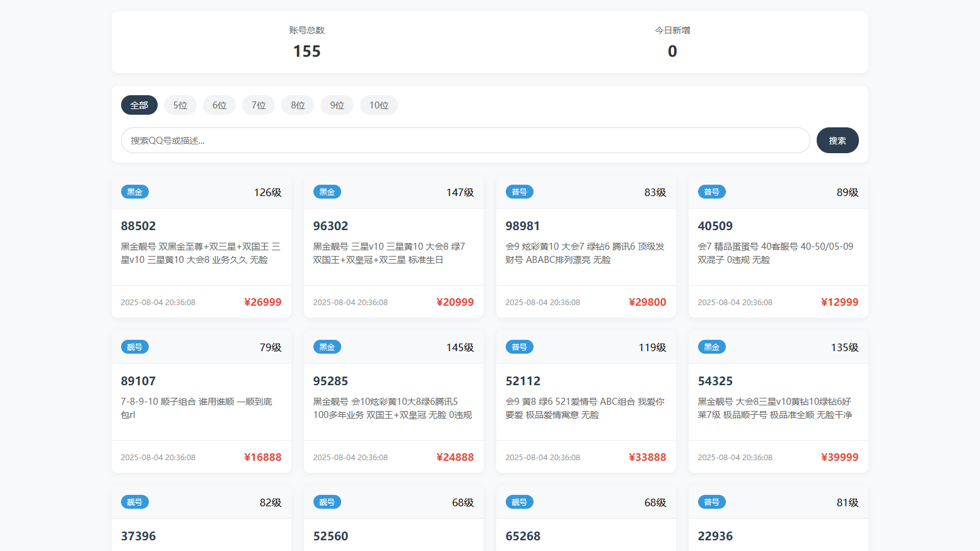
Task: Click the 黑金 badge on card 54325
Action: pyautogui.click(x=711, y=346)
